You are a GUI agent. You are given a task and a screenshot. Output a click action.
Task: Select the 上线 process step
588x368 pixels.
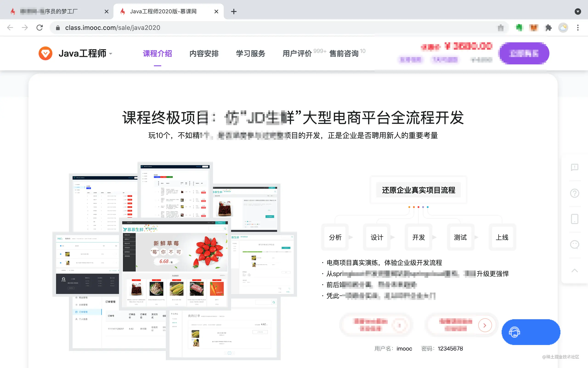click(502, 237)
